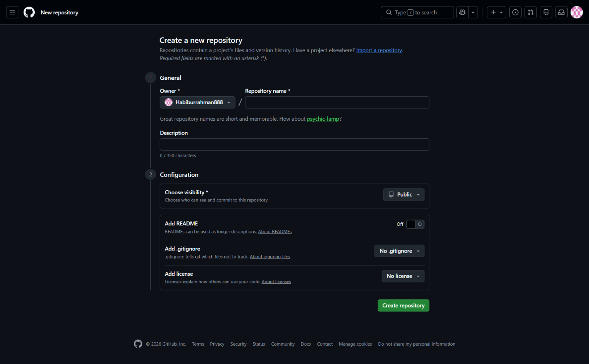Expand the Create new plus menu
Screen dimensions: 589x364
pyautogui.click(x=496, y=12)
